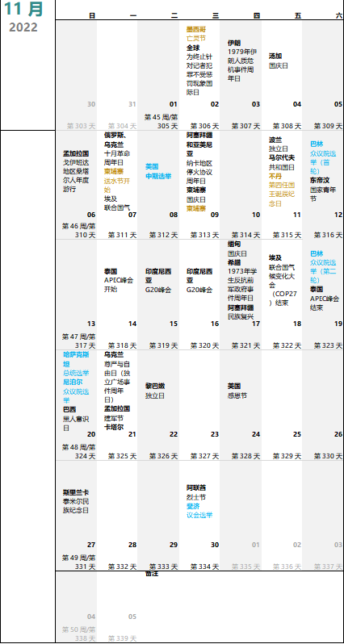Select the '不丹' fourth king birthday entry
The width and height of the screenshot is (344, 644).
point(282,190)
